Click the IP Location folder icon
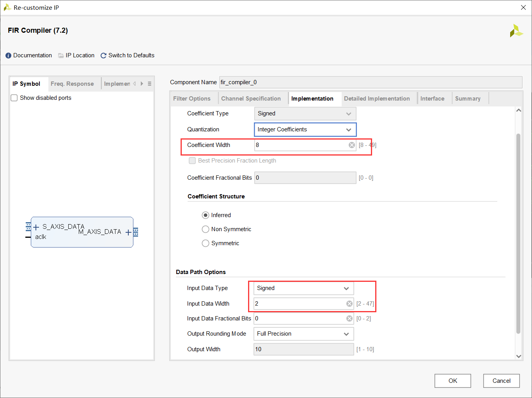Image resolution: width=532 pixels, height=398 pixels. click(x=61, y=56)
